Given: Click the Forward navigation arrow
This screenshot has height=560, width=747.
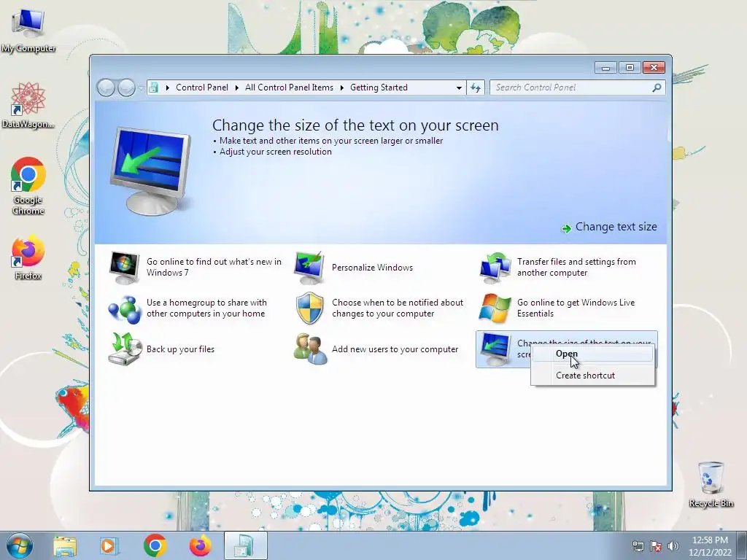Looking at the screenshot, I should click(126, 87).
